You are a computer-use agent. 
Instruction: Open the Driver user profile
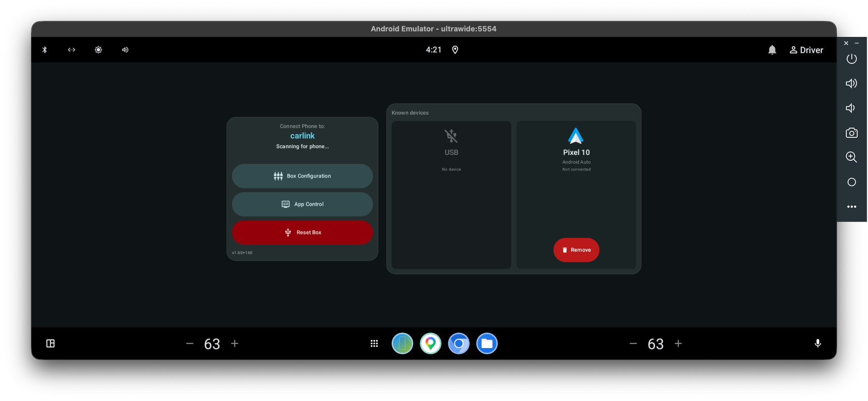(x=806, y=50)
